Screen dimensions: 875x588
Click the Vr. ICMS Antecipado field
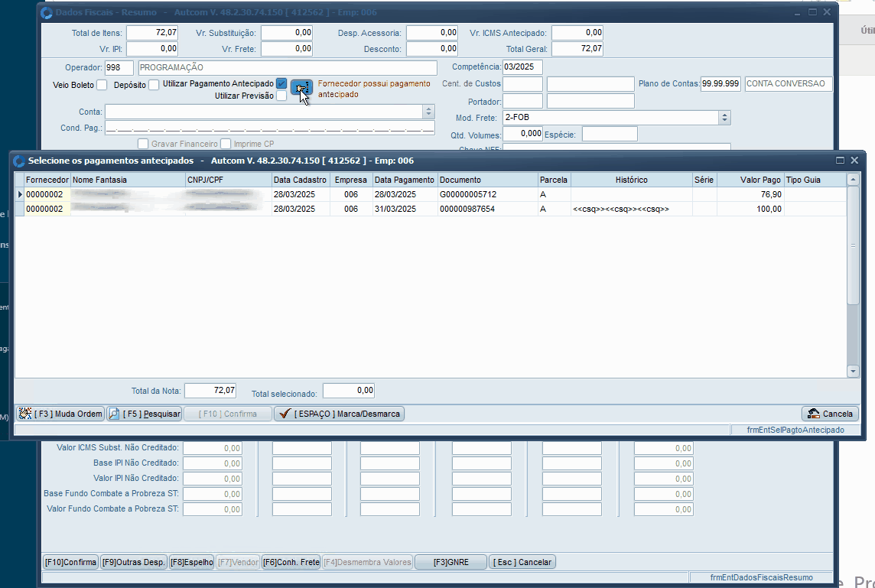point(577,32)
